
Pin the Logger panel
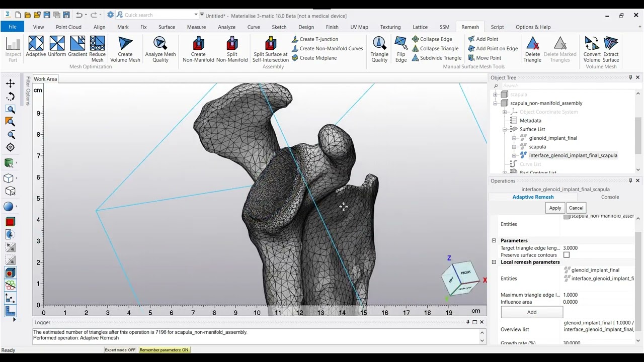coord(467,322)
